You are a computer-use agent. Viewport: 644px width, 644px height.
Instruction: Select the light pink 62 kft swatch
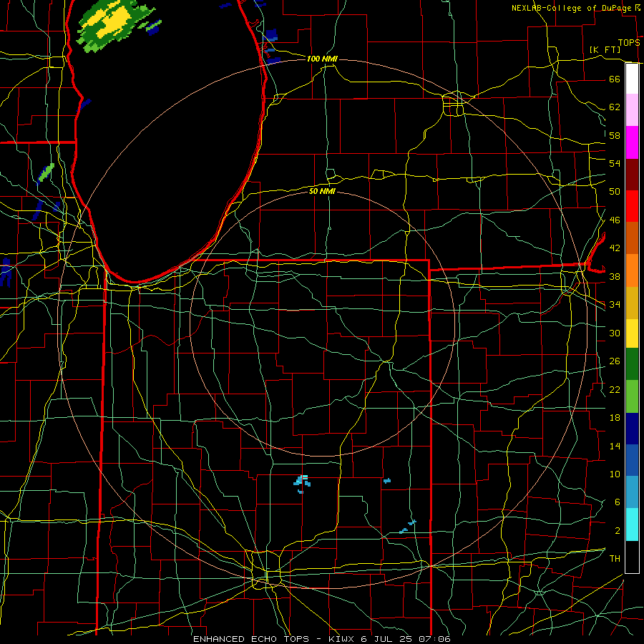point(632,110)
